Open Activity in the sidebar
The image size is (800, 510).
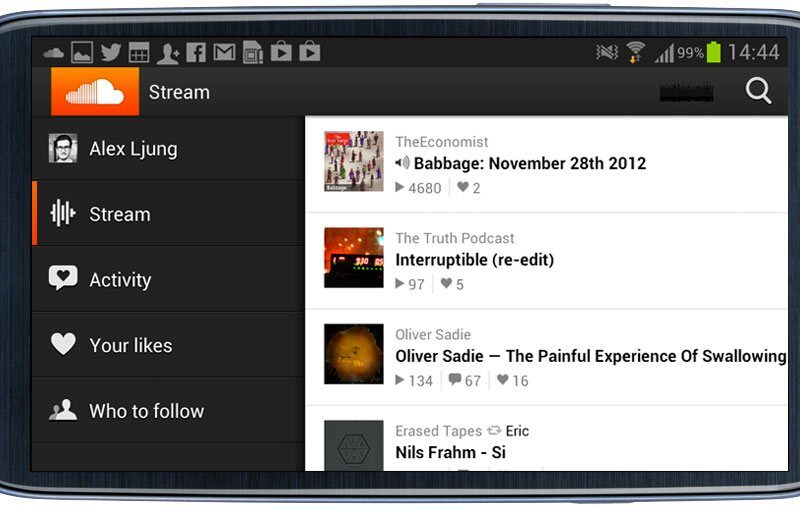(168, 279)
